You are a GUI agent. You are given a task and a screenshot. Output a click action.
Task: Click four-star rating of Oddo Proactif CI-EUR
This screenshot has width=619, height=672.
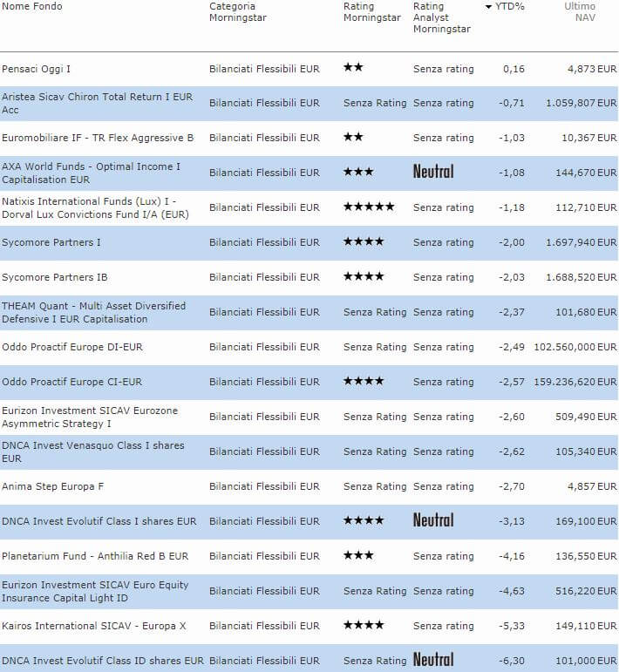click(x=364, y=381)
